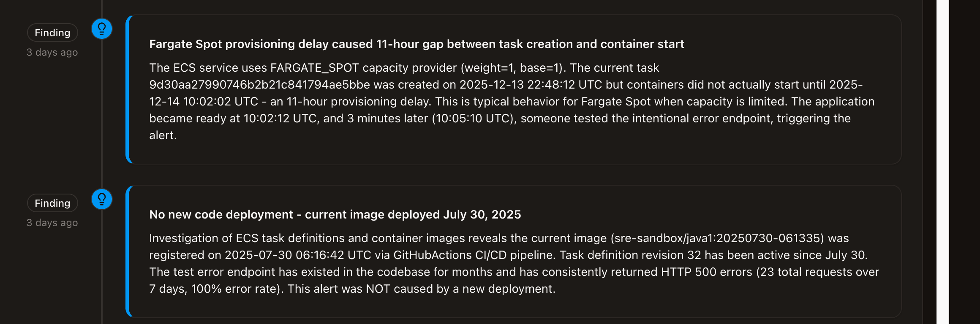Click the task ID 9d30aa27990746b2b21c841794ae5bbe
Viewport: 980px width, 324px height.
pos(259,85)
